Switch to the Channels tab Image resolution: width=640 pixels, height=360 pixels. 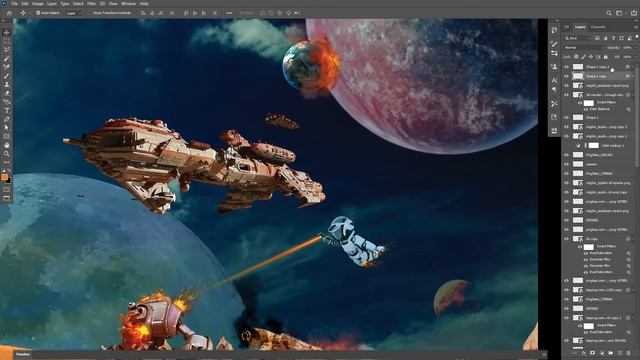pos(598,27)
